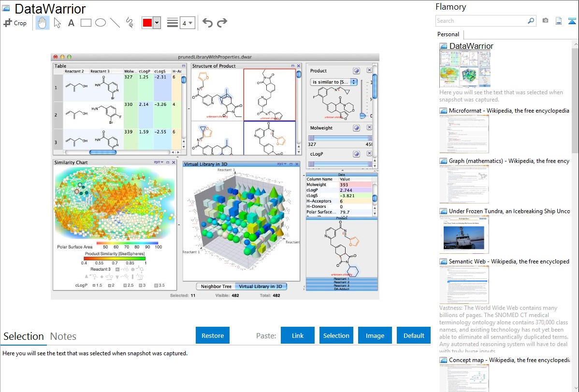This screenshot has width=579, height=392.
Task: Click the icon beside Graph (mathematics) title
Action: point(443,161)
